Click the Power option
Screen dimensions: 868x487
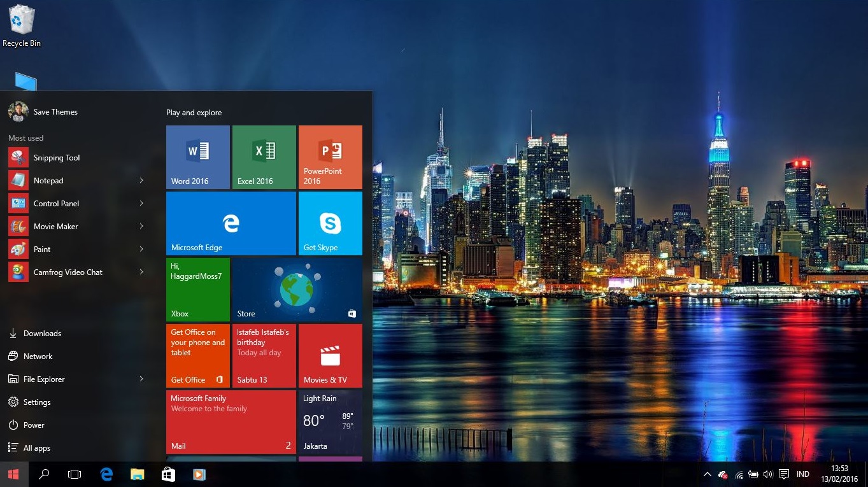coord(36,425)
